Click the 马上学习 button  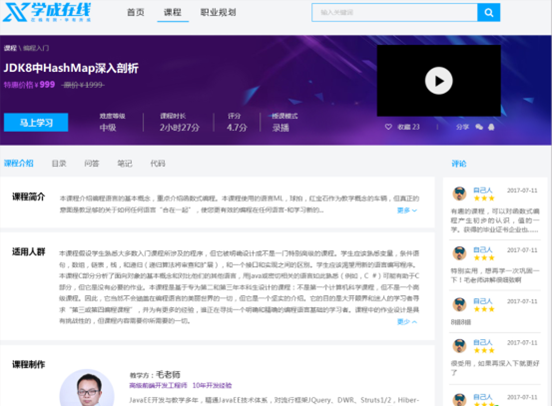36,123
